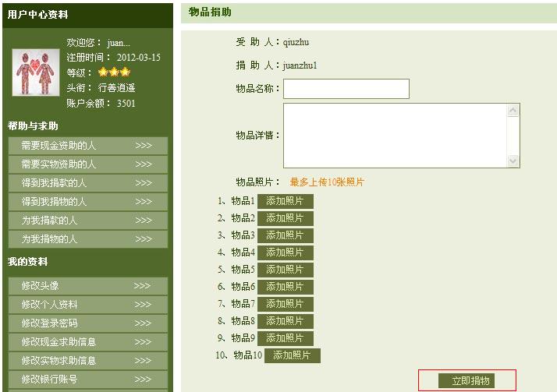Image resolution: width=557 pixels, height=392 pixels.
Task: Open 为我捐物的人 menu item
Action: pyautogui.click(x=87, y=239)
